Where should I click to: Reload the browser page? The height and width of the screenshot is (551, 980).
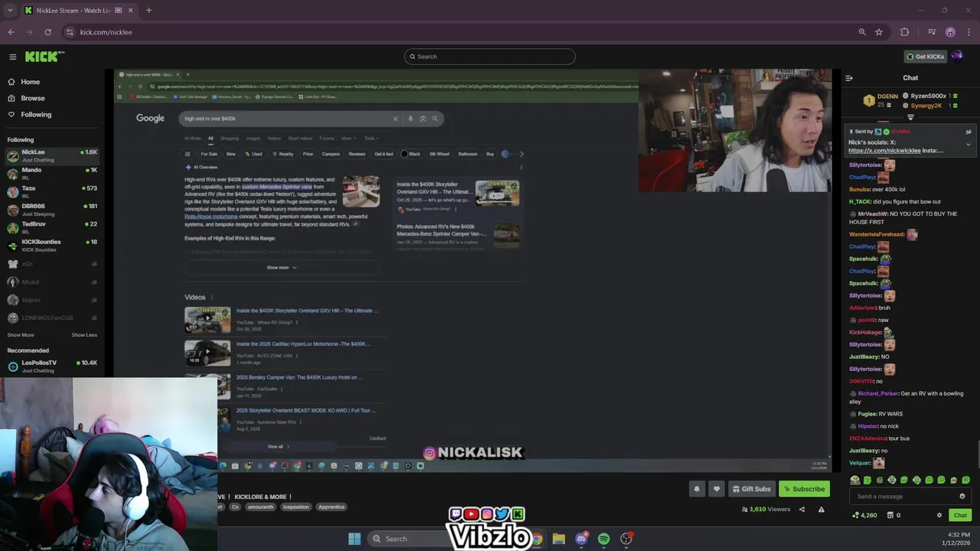(47, 32)
